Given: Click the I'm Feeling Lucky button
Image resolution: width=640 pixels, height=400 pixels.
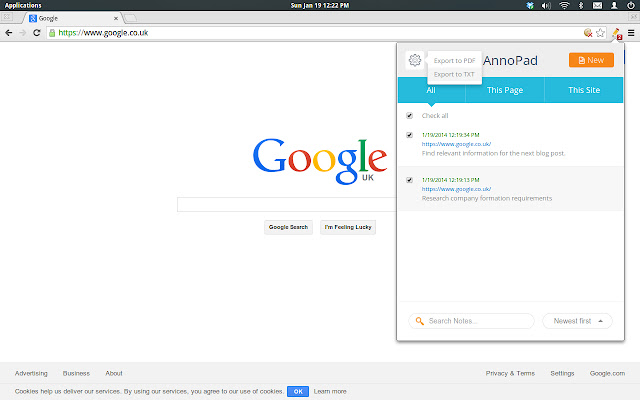Looking at the screenshot, I should pos(348,227).
